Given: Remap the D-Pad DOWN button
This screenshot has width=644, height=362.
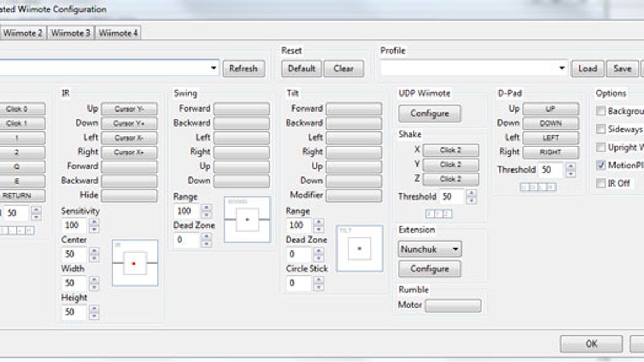Looking at the screenshot, I should (x=551, y=123).
